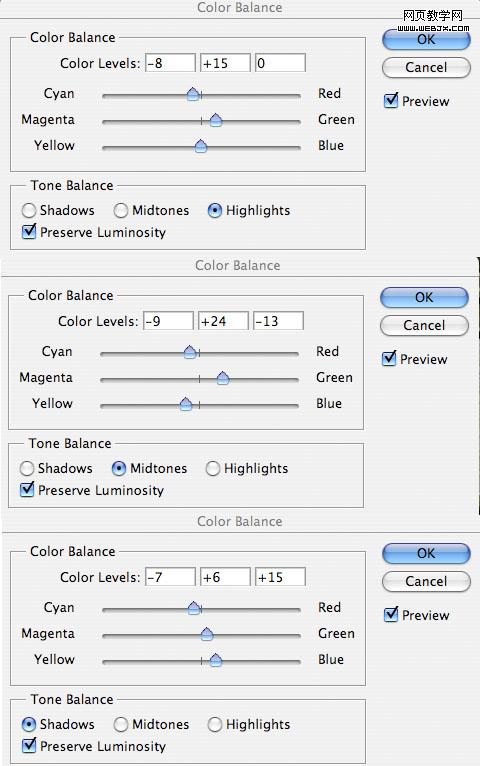Click Magenta-Green slider handle in the middle dialog
The image size is (480, 766).
pyautogui.click(x=223, y=378)
